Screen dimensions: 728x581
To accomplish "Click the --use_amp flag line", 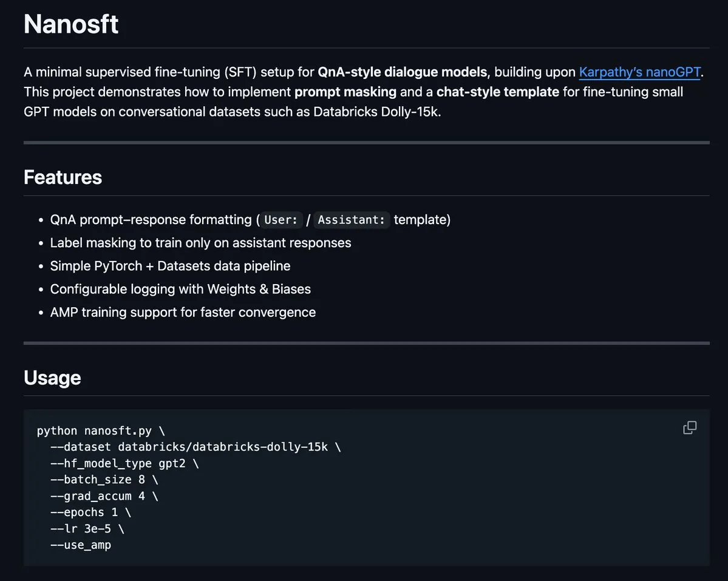I will click(81, 545).
